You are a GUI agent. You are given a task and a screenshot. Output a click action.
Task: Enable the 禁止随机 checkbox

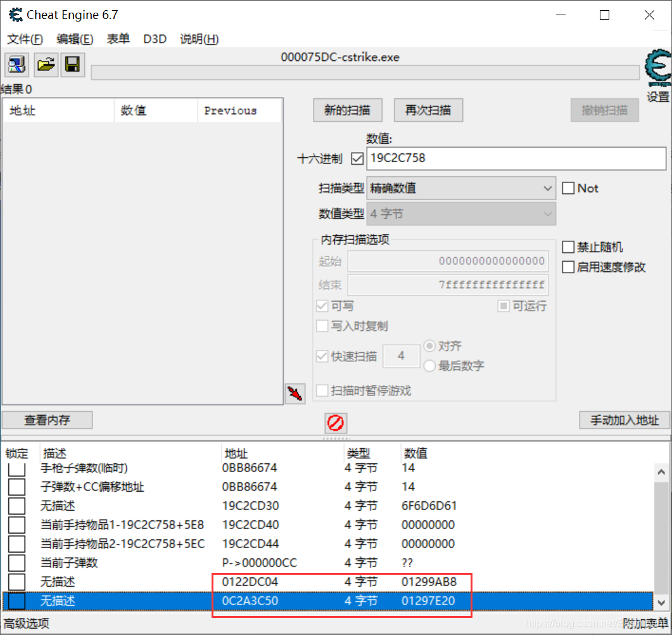568,247
